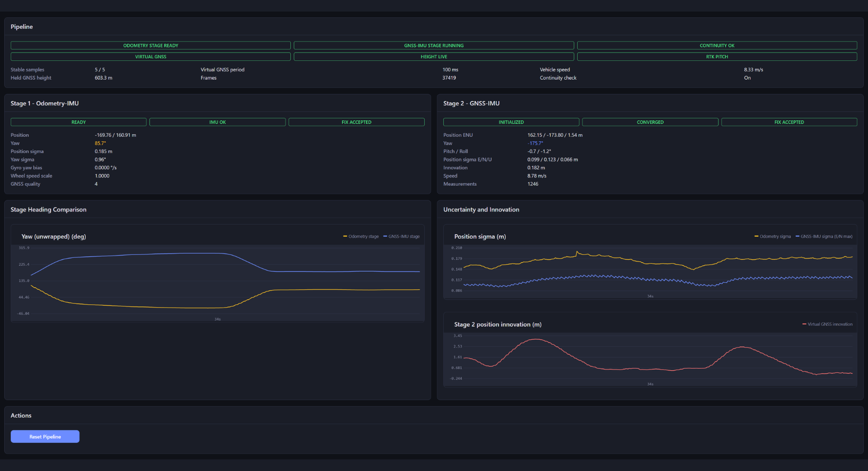Screen dimensions: 868x471
Task: Click the Wheel speed scale value 1.0000
Action: (x=102, y=176)
